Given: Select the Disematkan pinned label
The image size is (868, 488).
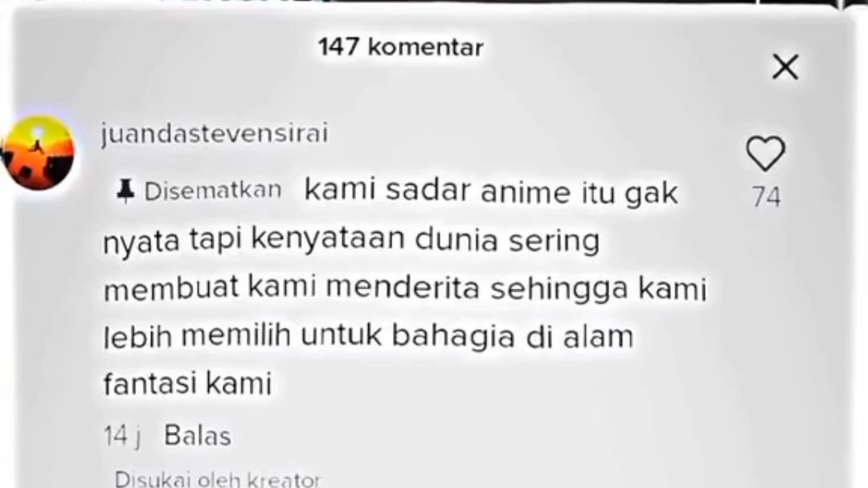Looking at the screenshot, I should click(x=212, y=191).
